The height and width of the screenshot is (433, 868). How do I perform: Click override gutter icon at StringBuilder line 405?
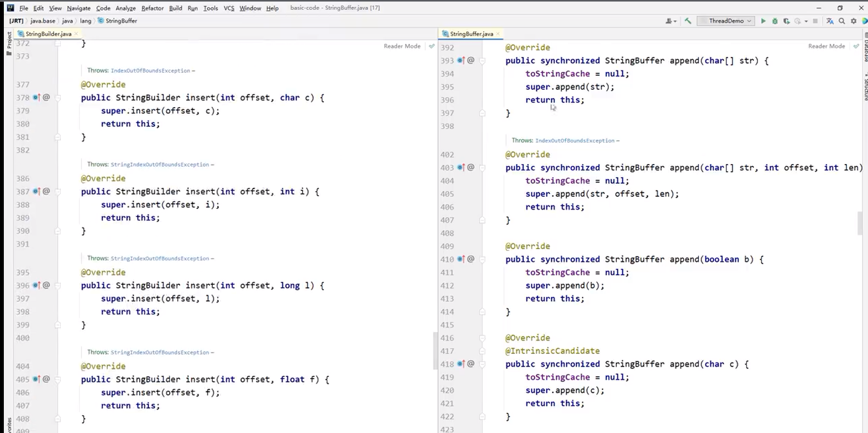pos(36,379)
